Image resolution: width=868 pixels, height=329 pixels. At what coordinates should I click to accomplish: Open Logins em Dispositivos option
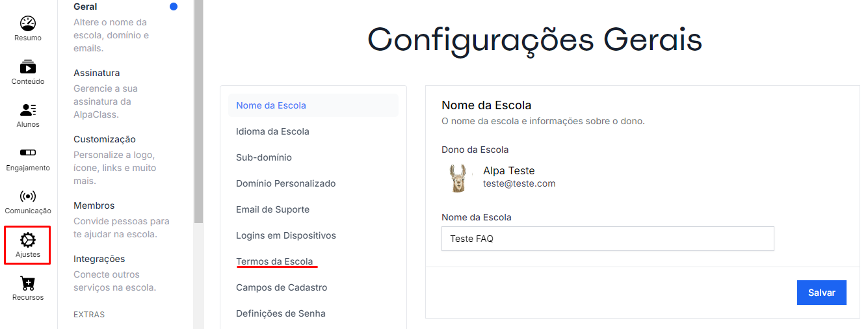(285, 235)
